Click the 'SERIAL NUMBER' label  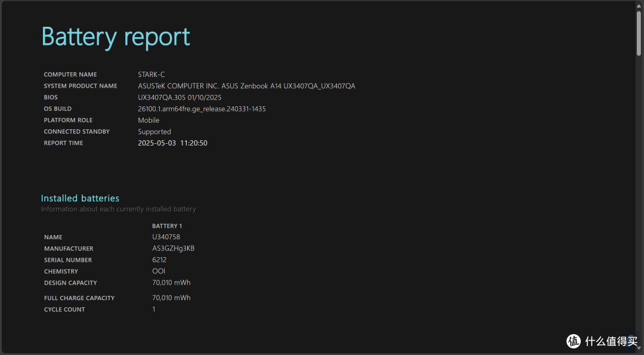68,260
